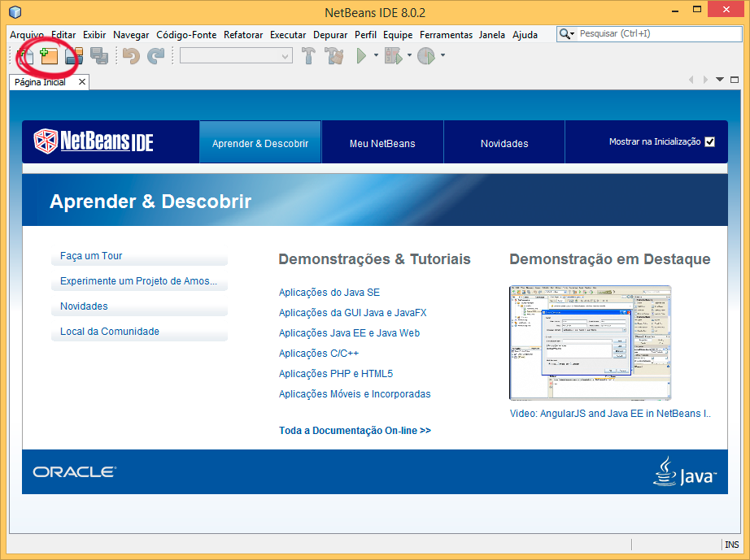Click the NetBeans cube window icon

(15, 11)
